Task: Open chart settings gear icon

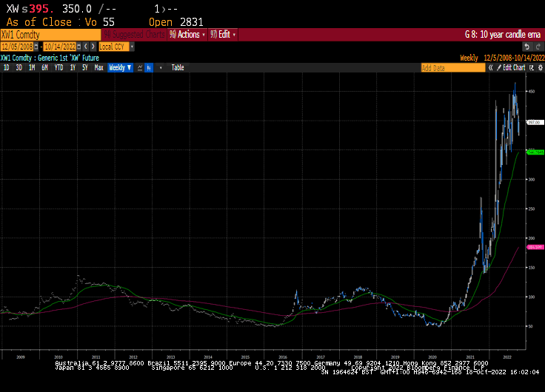Action: tap(540, 68)
